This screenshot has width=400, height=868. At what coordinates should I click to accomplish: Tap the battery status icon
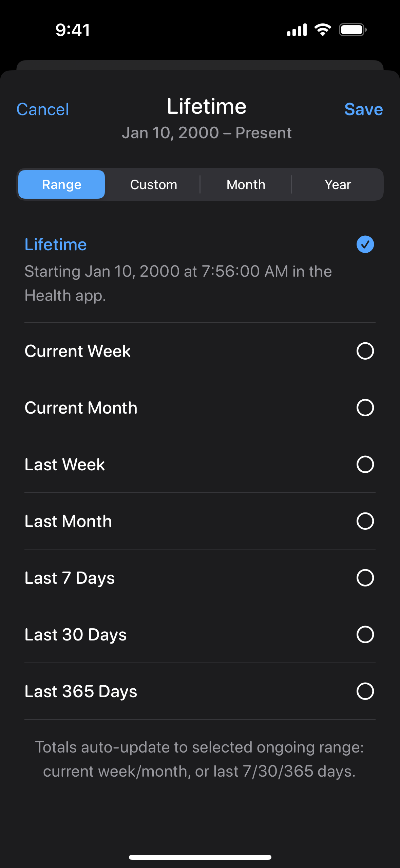[353, 30]
